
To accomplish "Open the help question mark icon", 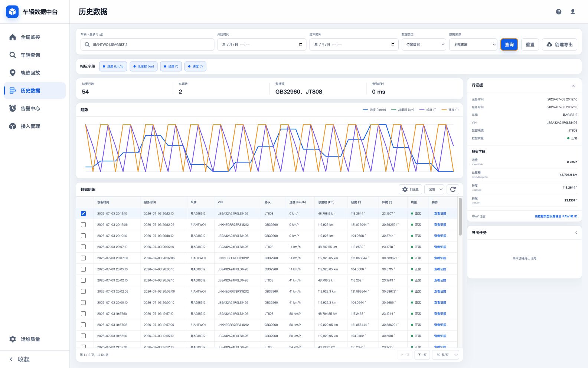I will coord(559,12).
